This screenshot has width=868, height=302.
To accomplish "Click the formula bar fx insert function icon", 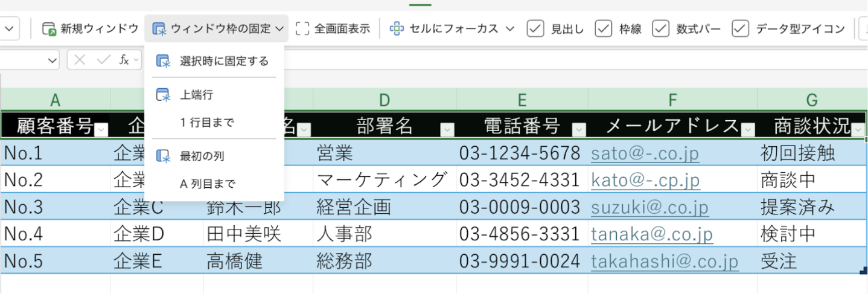I will [x=124, y=60].
